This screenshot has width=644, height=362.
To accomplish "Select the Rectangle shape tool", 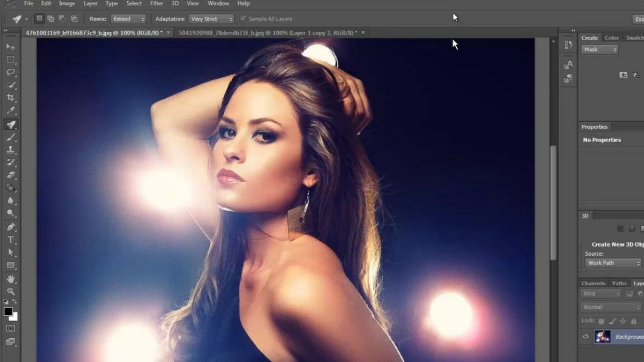I will click(11, 265).
